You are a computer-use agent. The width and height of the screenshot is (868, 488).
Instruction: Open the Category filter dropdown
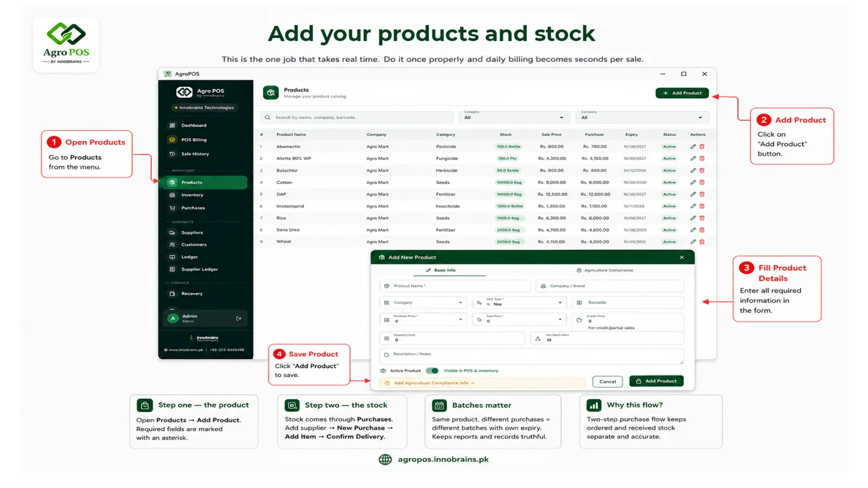point(514,117)
